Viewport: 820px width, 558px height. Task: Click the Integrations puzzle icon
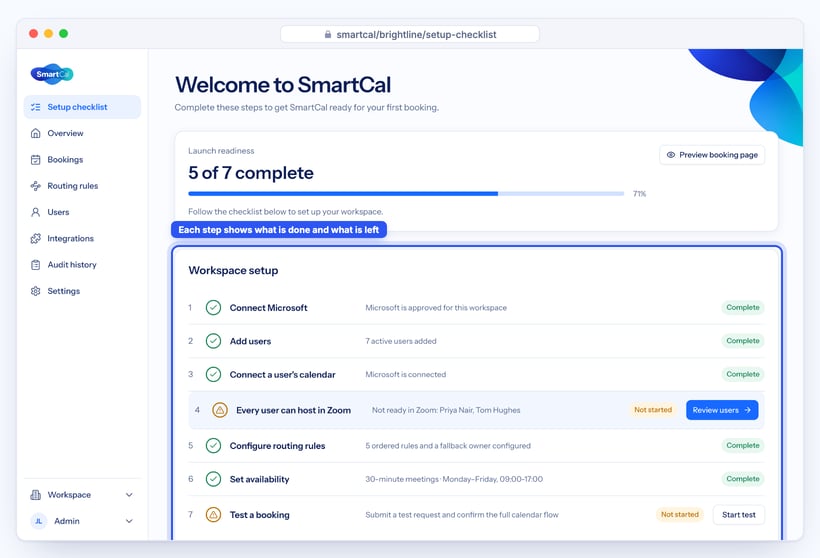point(36,238)
